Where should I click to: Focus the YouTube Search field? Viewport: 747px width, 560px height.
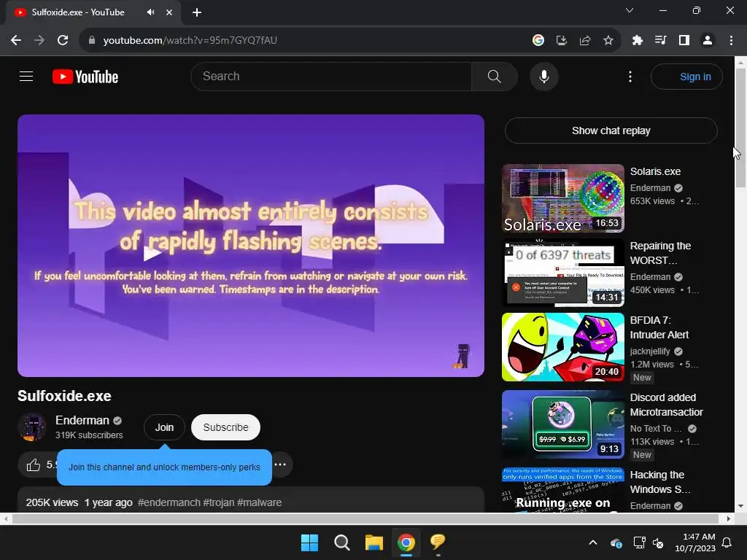point(331,76)
